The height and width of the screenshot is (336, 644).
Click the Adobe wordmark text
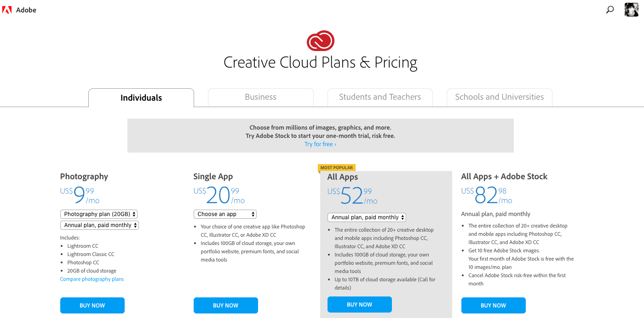point(26,10)
